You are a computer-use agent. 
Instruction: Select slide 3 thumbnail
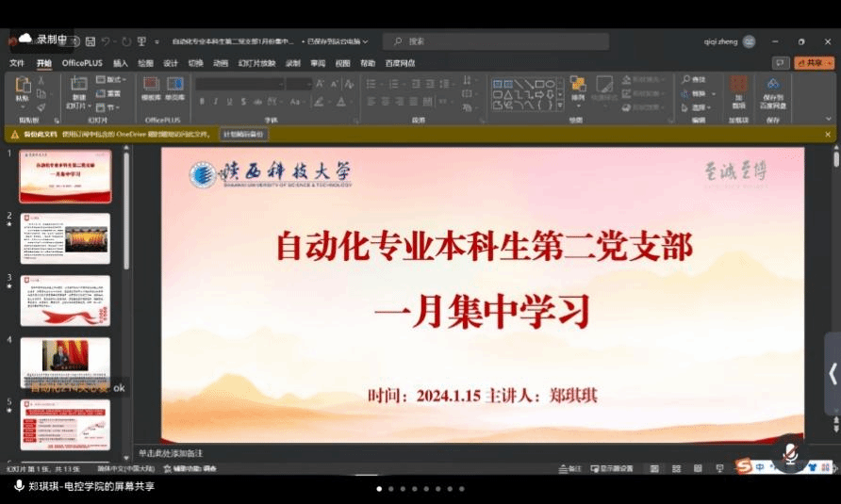65,301
